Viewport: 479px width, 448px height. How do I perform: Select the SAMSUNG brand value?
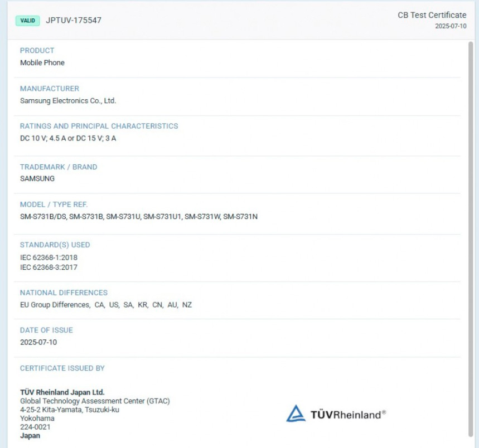tap(37, 178)
